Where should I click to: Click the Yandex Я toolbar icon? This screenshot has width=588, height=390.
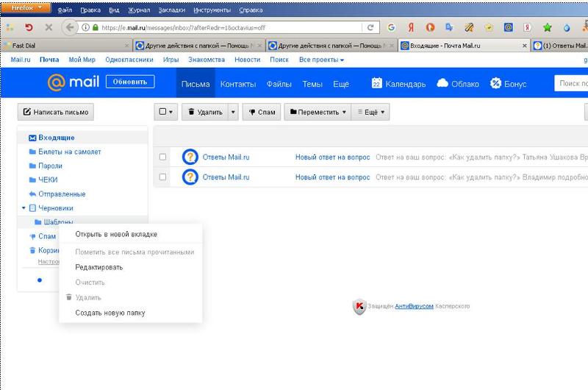[411, 27]
